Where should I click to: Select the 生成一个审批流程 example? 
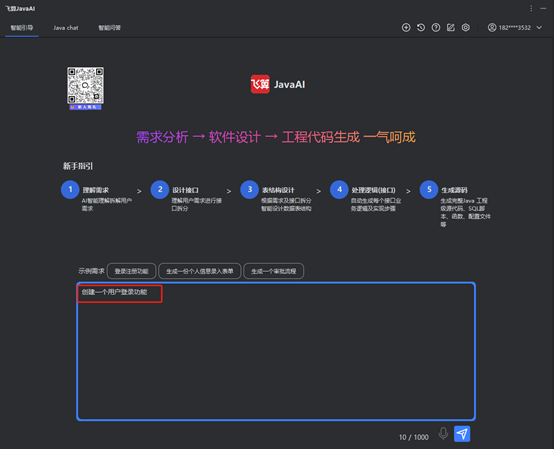273,271
